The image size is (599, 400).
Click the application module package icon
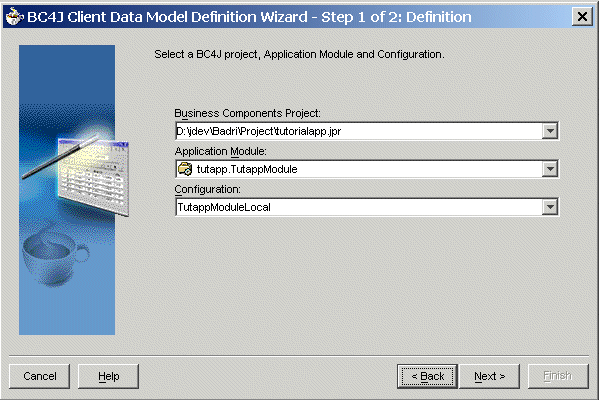coord(185,169)
